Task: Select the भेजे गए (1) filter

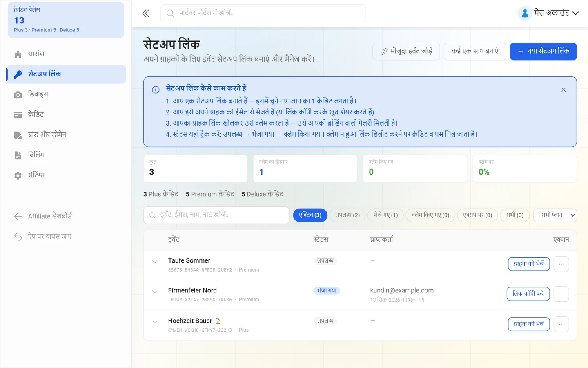Action: click(385, 215)
